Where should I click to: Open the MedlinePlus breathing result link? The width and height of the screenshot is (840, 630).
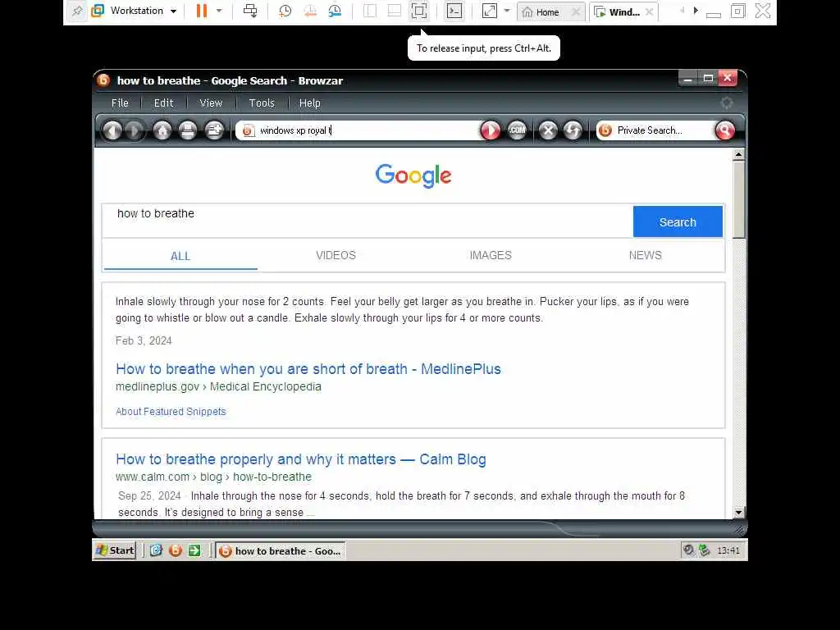(x=308, y=369)
